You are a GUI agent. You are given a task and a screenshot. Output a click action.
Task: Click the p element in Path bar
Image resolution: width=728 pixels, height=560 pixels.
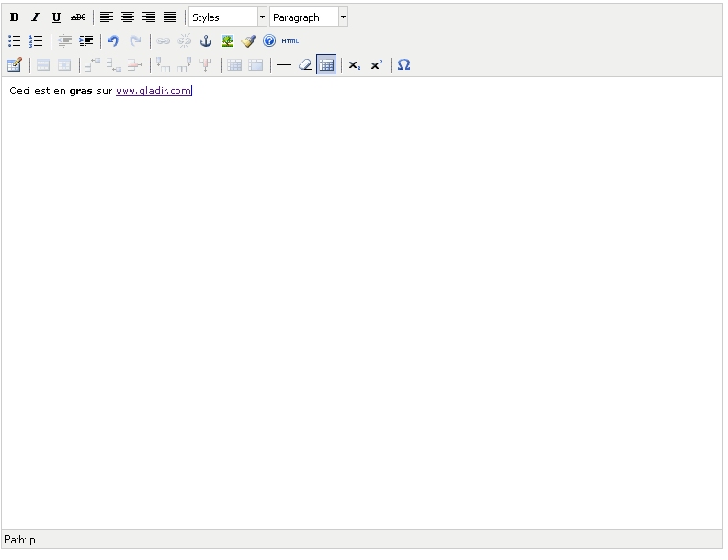coord(32,540)
